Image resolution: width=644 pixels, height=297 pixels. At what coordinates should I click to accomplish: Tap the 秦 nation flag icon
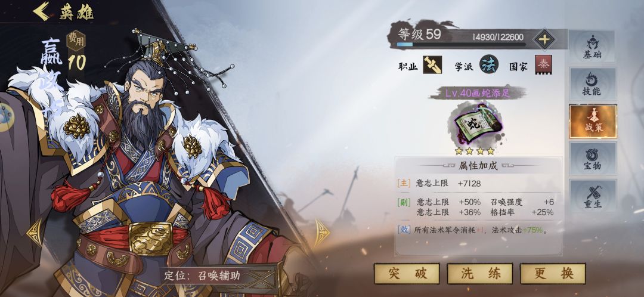[x=543, y=65]
